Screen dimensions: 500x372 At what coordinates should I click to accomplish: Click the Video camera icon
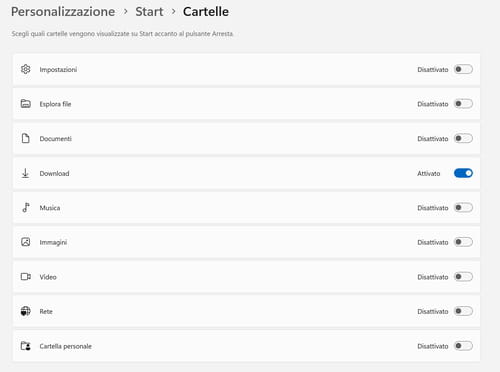(26, 277)
